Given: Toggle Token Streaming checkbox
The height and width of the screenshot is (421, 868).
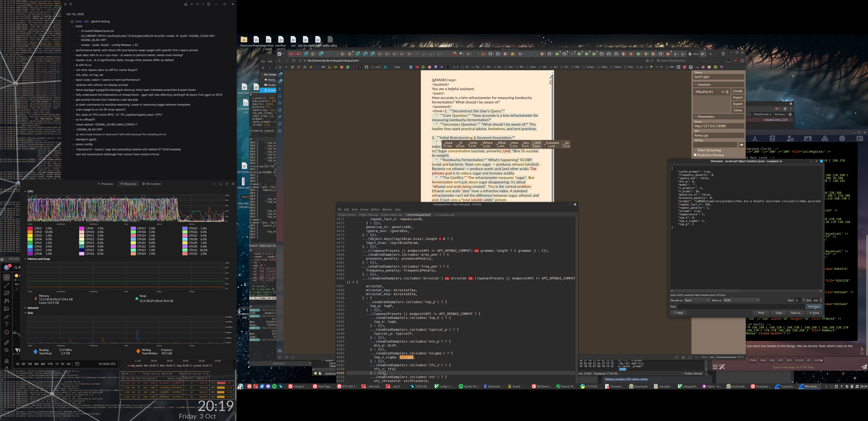Looking at the screenshot, I should pyautogui.click(x=695, y=150).
